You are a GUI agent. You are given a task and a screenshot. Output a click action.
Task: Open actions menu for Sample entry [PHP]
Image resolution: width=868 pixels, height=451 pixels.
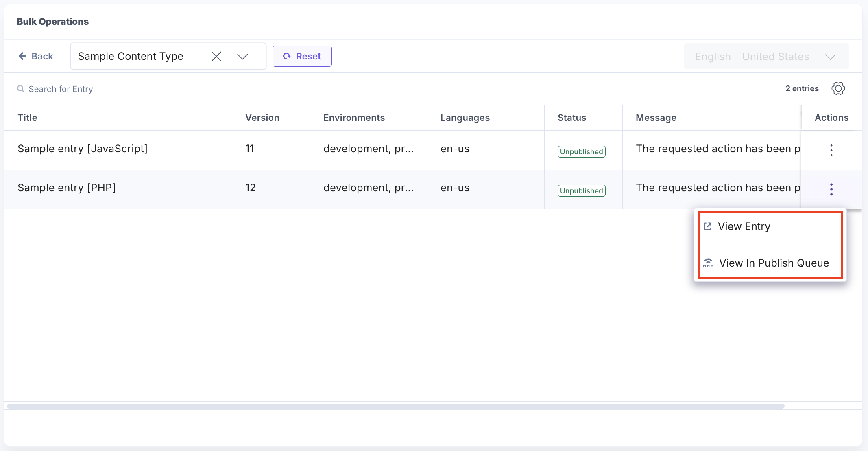click(831, 189)
